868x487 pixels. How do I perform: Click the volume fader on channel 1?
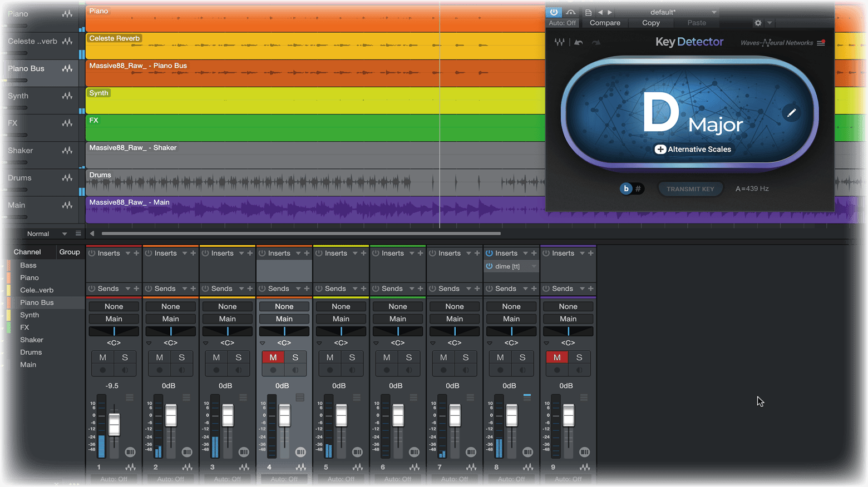(114, 424)
